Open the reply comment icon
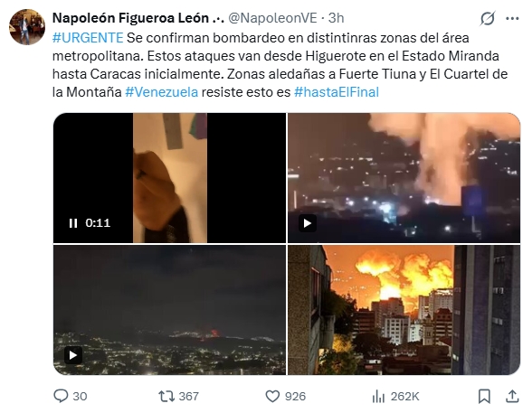 click(62, 396)
